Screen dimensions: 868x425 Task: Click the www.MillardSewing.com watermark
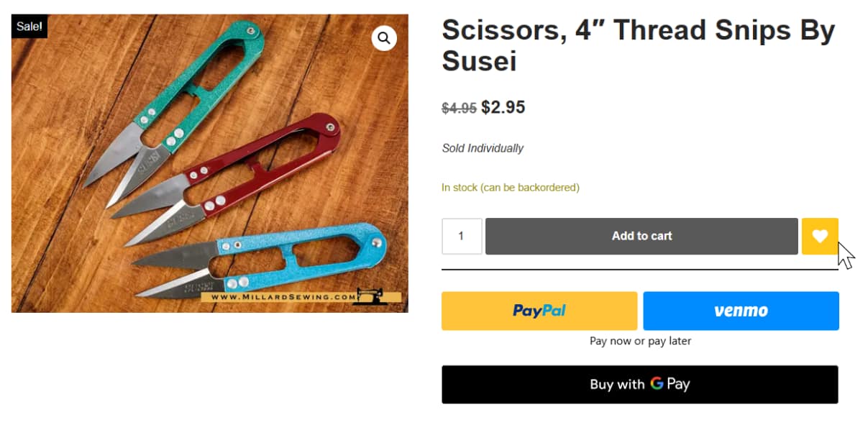coord(284,297)
